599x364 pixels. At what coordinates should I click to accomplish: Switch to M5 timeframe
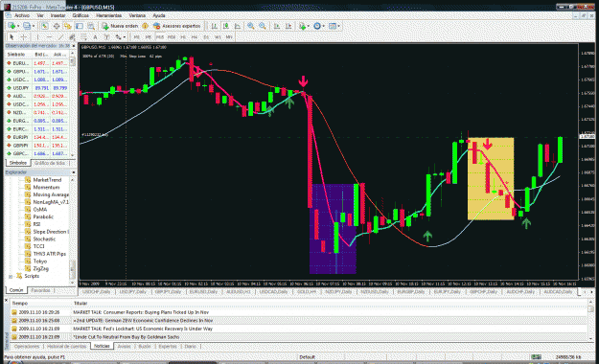pyautogui.click(x=149, y=37)
